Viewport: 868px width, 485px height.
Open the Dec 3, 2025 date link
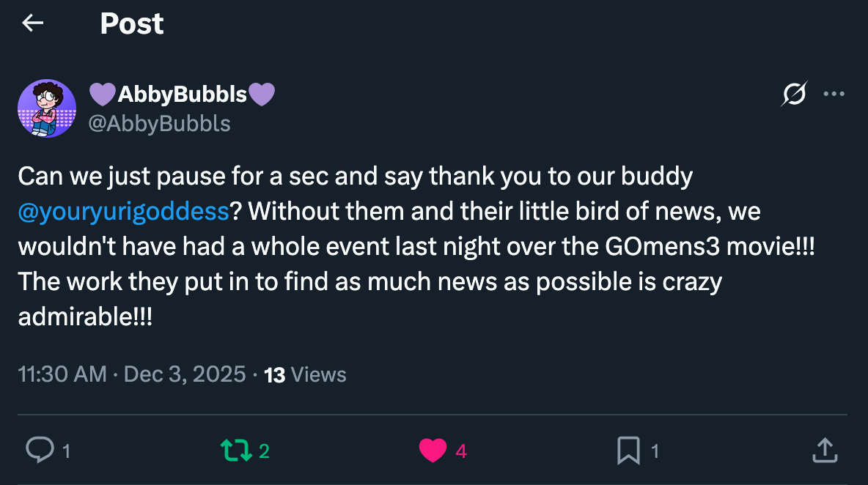tap(185, 374)
